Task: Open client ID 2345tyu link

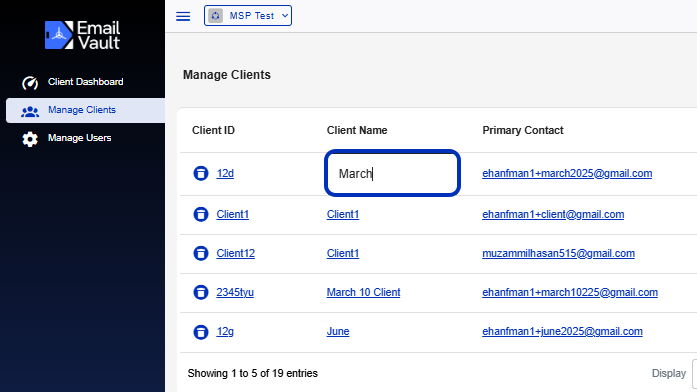Action: point(235,292)
